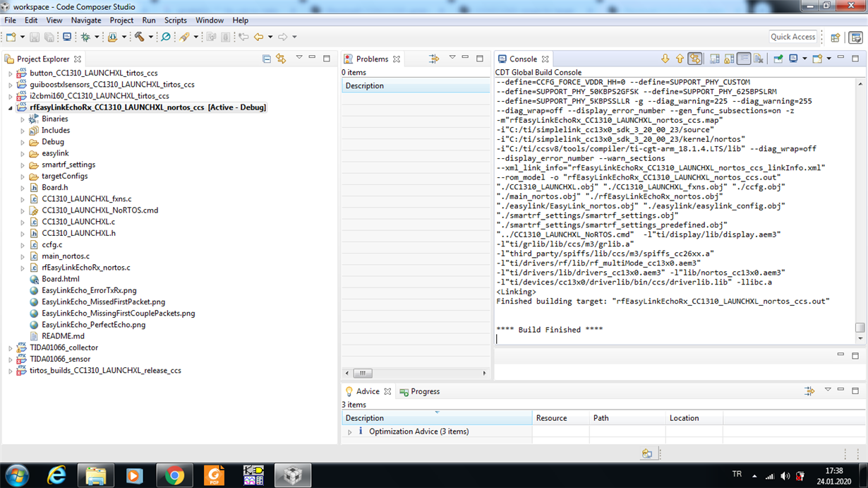Expand TIDA01066_collector project
Screen dimensions: 868x488
click(11, 348)
